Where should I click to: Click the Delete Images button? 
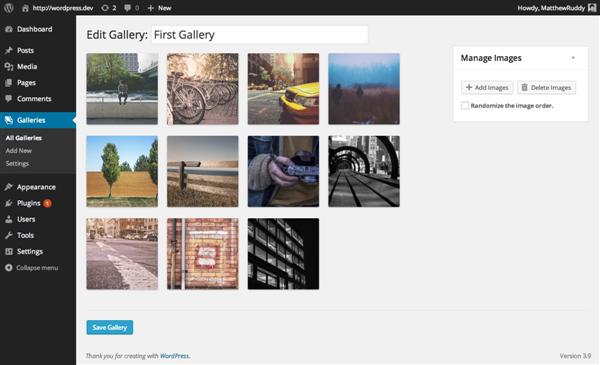546,88
